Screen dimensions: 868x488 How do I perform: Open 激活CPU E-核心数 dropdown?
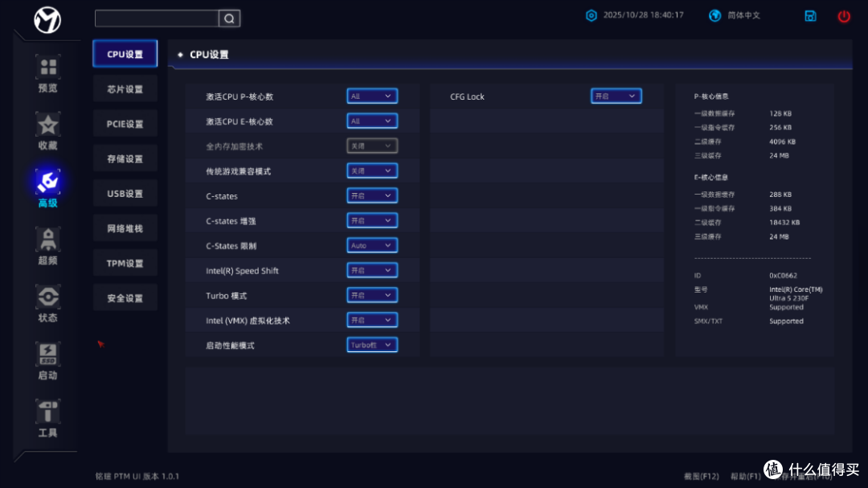tap(372, 121)
